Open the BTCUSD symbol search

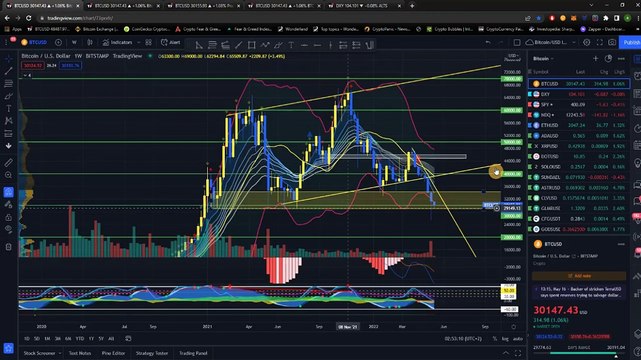coord(35,42)
